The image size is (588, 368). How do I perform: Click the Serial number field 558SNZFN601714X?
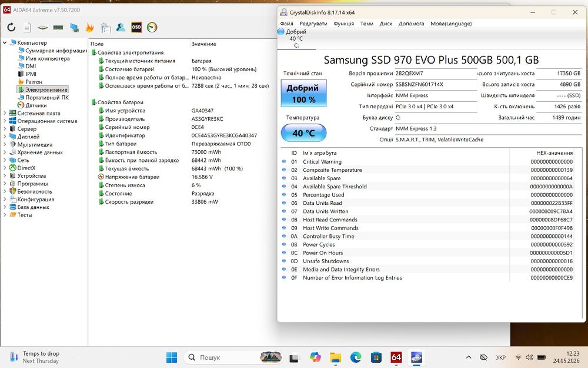click(x=436, y=84)
